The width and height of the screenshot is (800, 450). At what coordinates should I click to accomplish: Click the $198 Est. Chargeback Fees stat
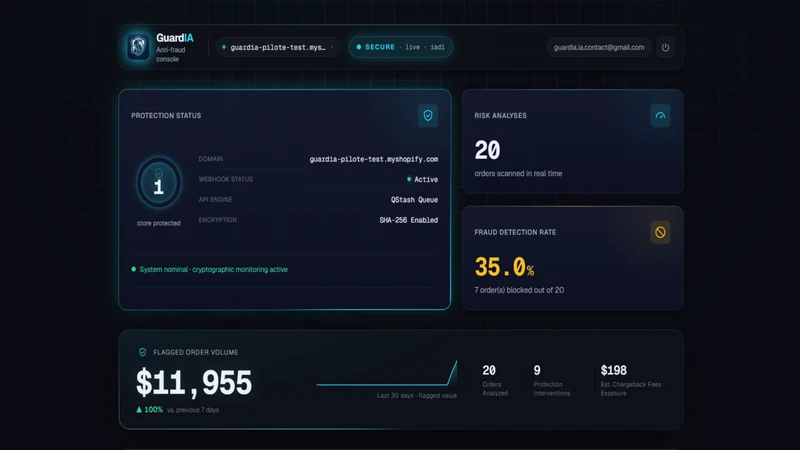tap(631, 380)
